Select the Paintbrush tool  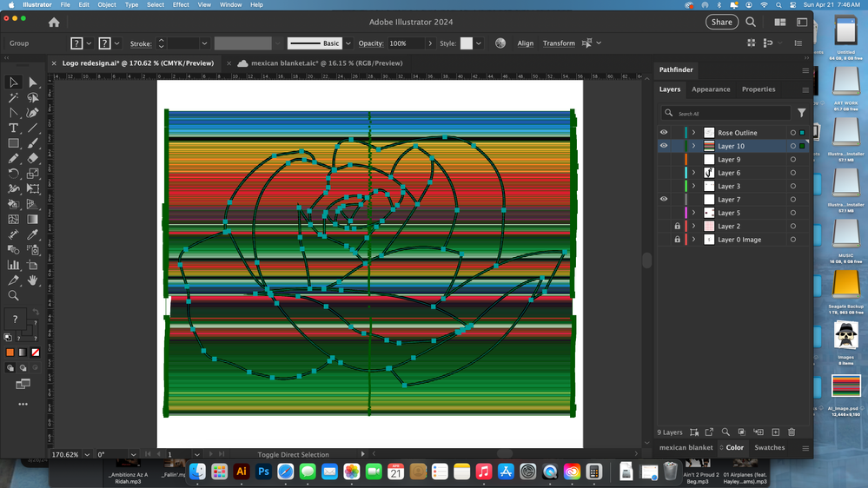[33, 143]
